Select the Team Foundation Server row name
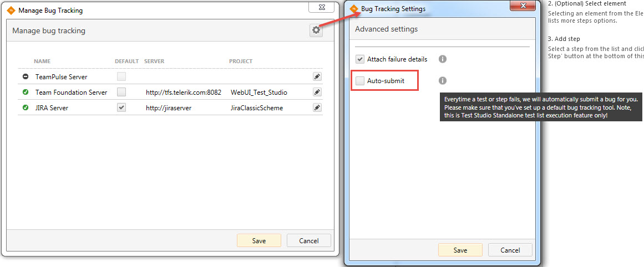 tap(72, 93)
